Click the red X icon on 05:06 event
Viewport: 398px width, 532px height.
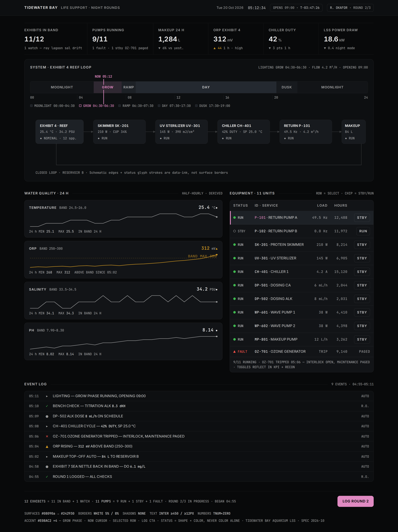(47, 436)
